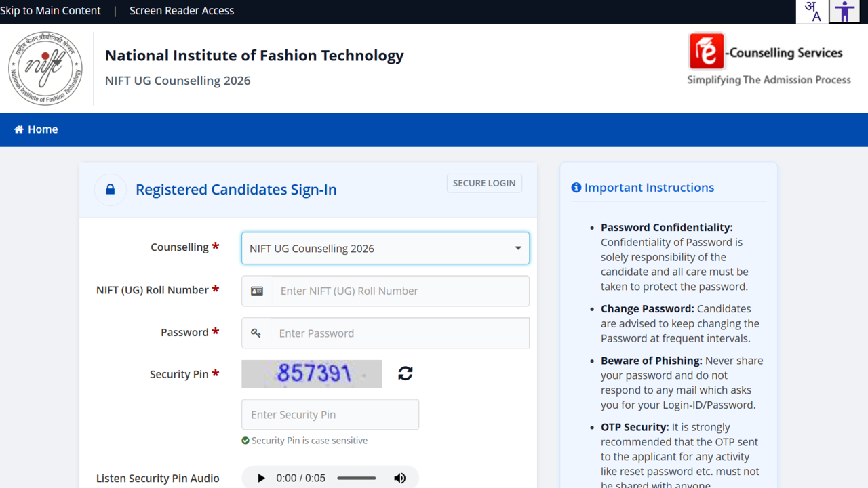Screen dimensions: 868x488
Task: Open Screen Reader Access link
Action: pyautogui.click(x=182, y=11)
